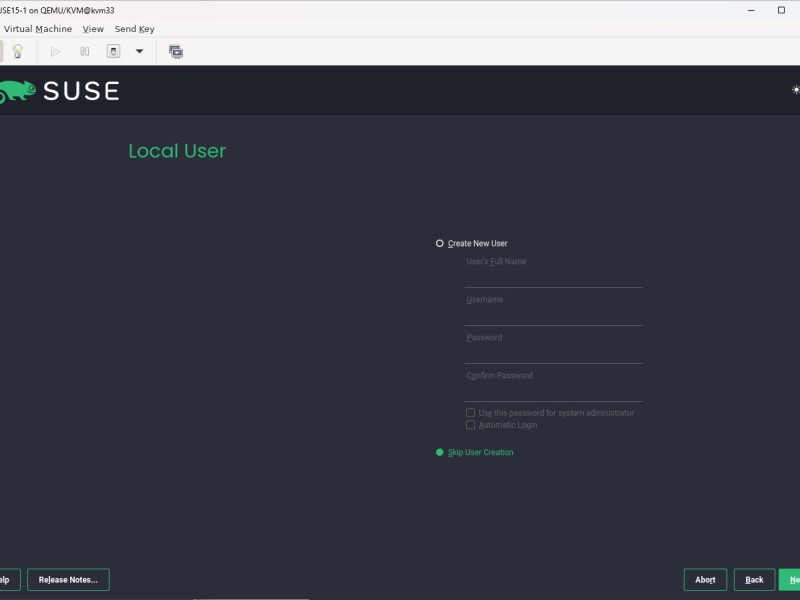Focus the User's Full Name field
Screen dimensions: 800x600
554,279
